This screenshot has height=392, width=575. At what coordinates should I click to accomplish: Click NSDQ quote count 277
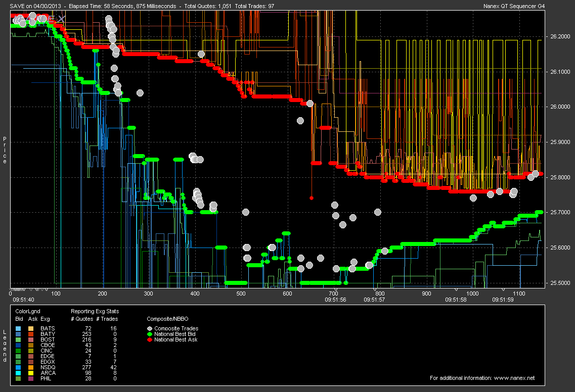coord(86,367)
